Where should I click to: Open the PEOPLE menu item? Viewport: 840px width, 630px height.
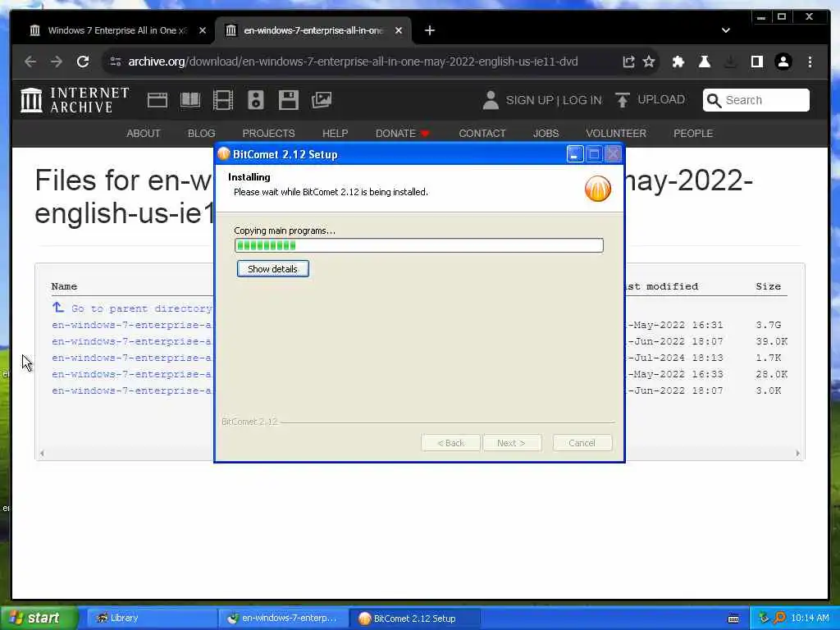tap(693, 134)
